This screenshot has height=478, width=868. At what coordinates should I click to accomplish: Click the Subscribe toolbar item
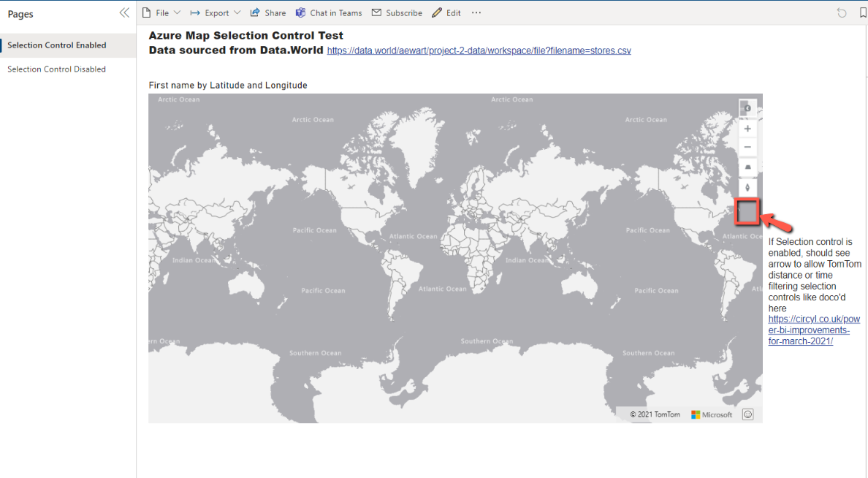(x=397, y=12)
